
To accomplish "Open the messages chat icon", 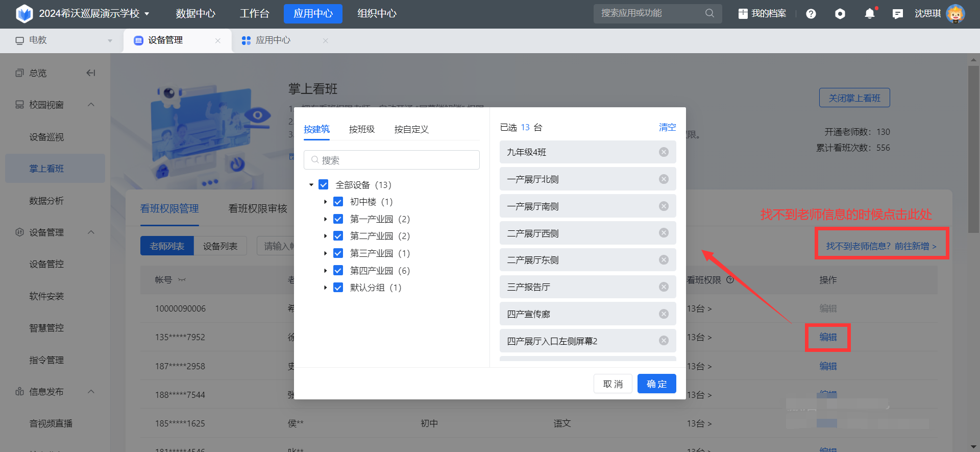I will pos(897,14).
